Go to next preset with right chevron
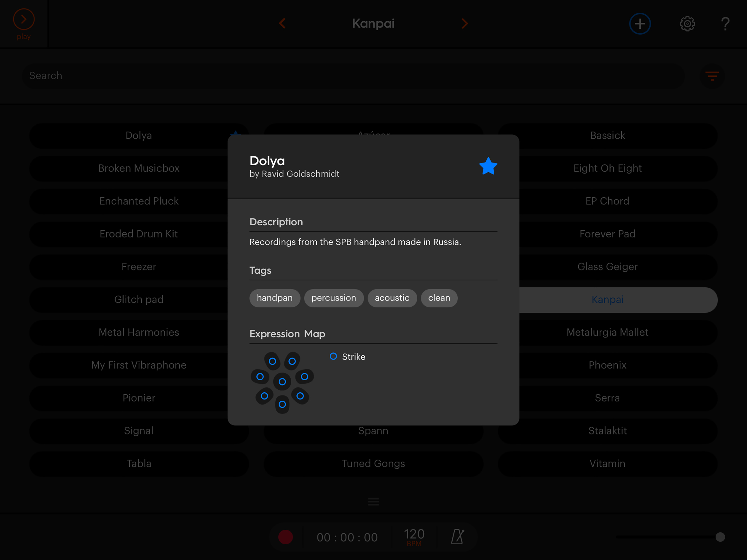Viewport: 747px width, 560px height. click(465, 23)
